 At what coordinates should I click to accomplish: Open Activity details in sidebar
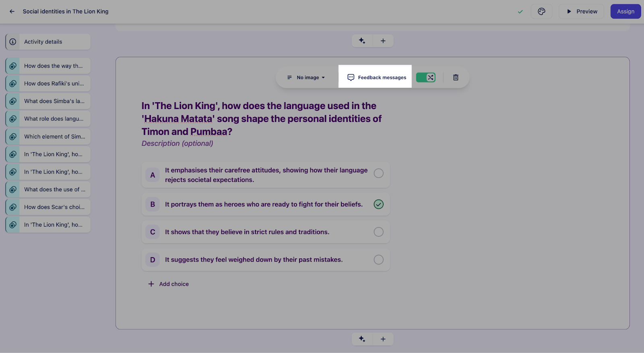(48, 42)
